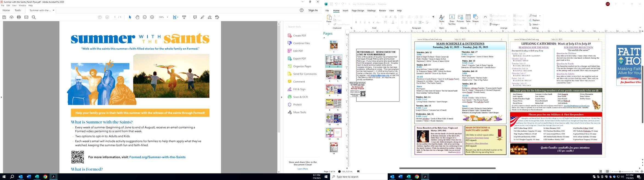Pick the highlight text pen in Acrobat

pos(202,17)
